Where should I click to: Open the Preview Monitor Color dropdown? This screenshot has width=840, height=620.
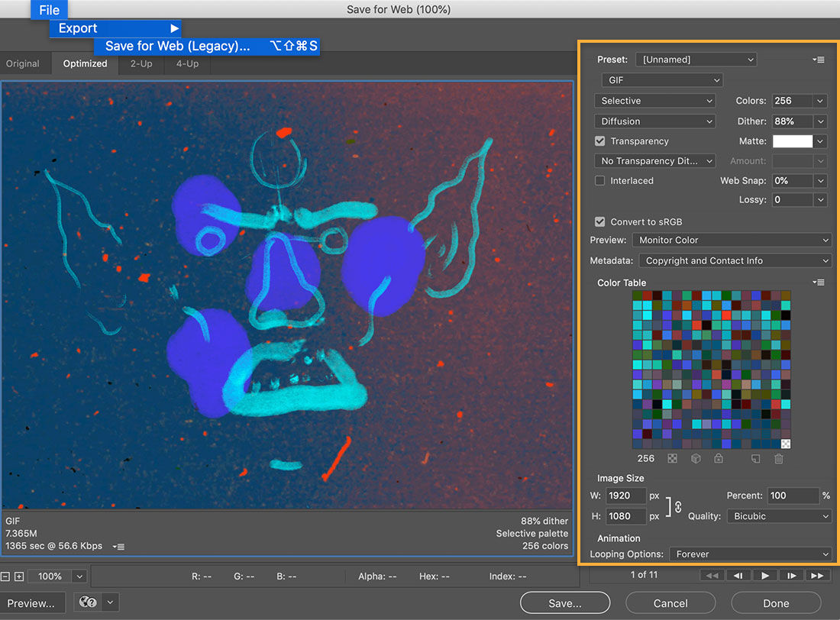coord(732,240)
